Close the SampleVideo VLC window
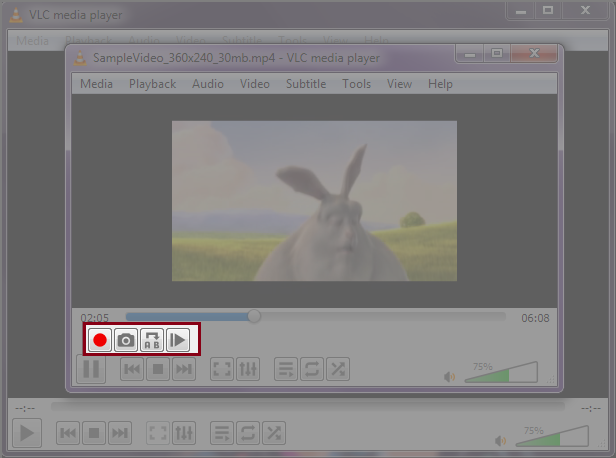The width and height of the screenshot is (616, 458). coord(534,53)
